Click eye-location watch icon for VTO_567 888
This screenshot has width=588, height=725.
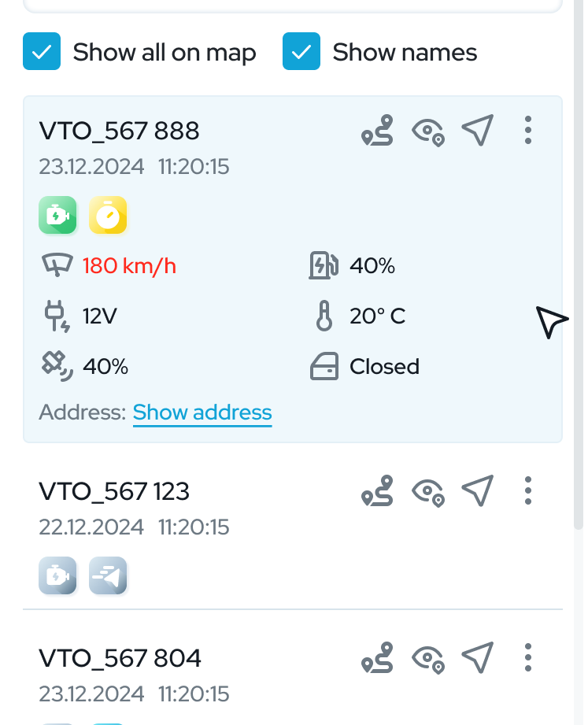click(428, 132)
